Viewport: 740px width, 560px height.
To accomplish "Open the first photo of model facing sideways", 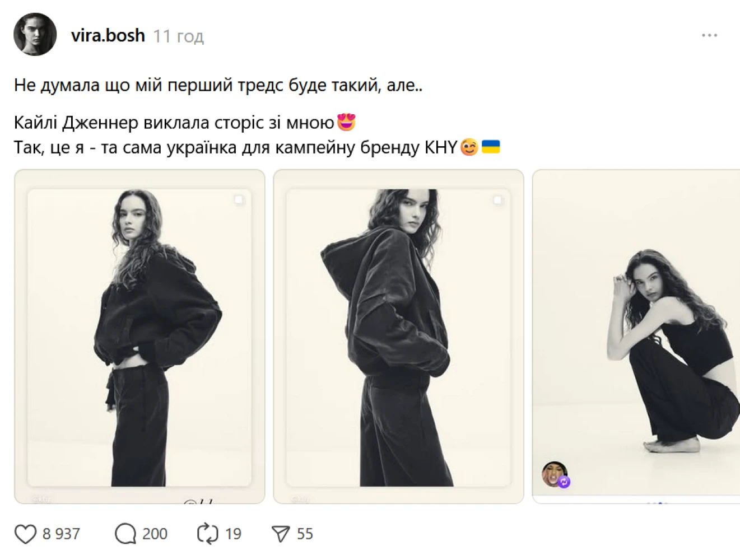I will (x=139, y=336).
